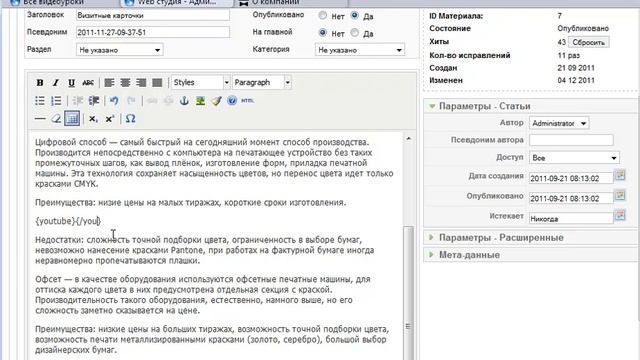Open the Раздел dropdown
640x360 pixels.
click(120, 50)
